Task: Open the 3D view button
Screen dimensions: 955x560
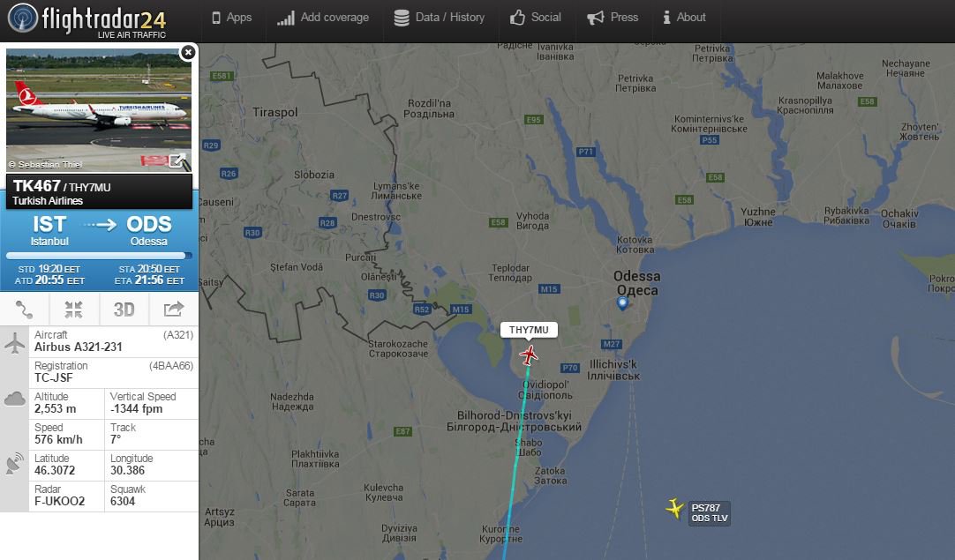Action: point(124,310)
